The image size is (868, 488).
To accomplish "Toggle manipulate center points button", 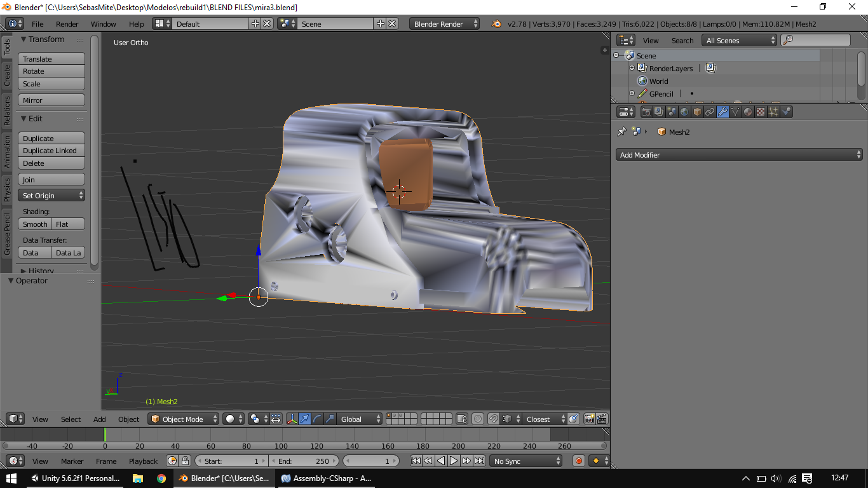I will coord(276,419).
